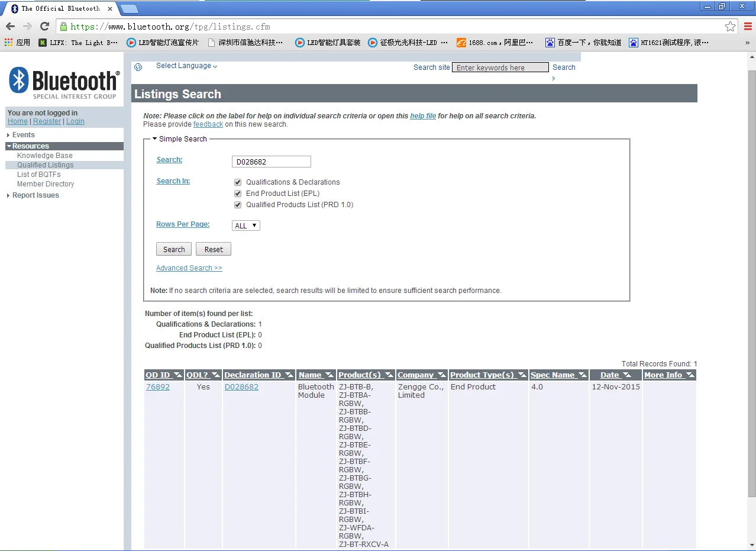Image resolution: width=756 pixels, height=551 pixels.
Task: Sort by Product Type(s) column arrows
Action: click(522, 375)
